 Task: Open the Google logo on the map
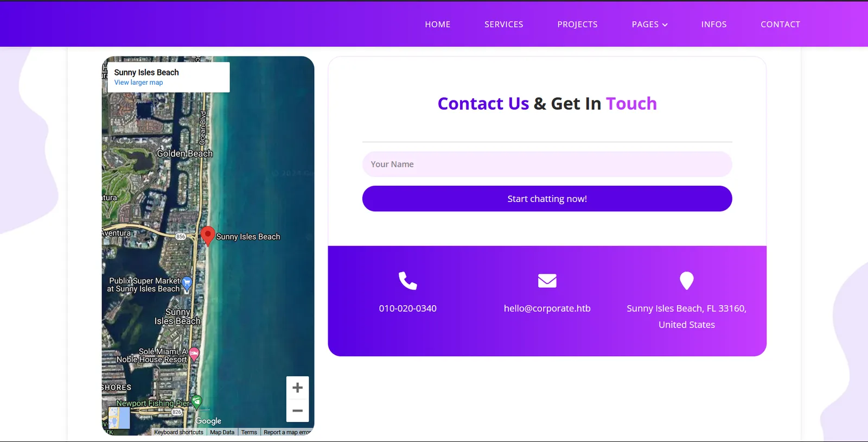point(208,421)
